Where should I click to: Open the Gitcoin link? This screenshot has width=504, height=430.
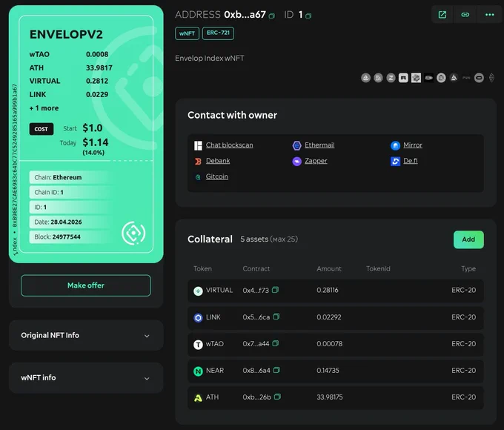(x=216, y=176)
